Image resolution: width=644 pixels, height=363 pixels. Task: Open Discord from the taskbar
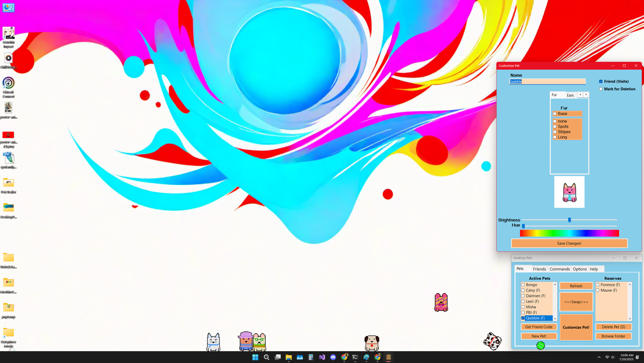pyautogui.click(x=333, y=357)
